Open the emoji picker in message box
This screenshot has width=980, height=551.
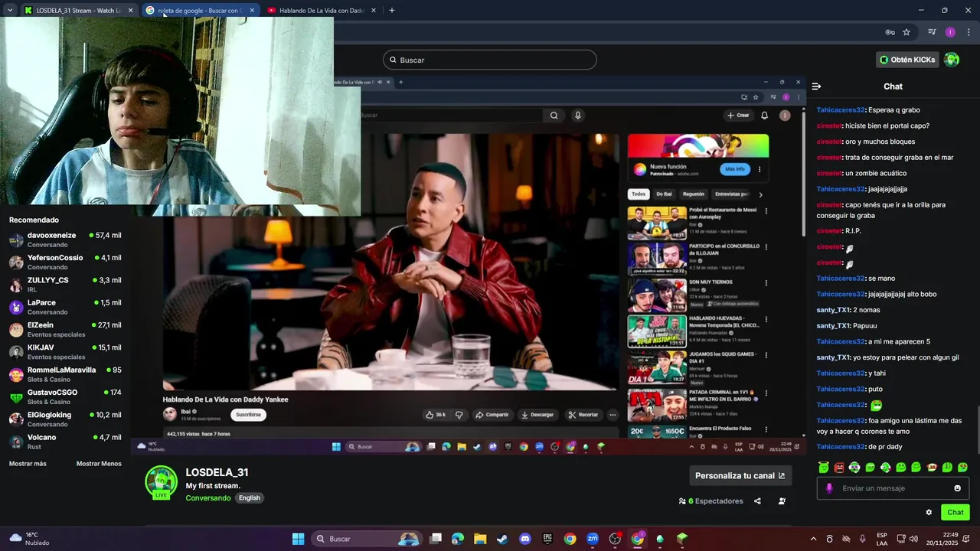(957, 488)
